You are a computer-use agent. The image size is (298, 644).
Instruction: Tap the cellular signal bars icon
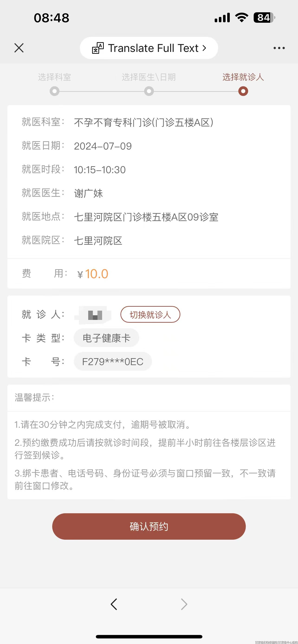coord(222,17)
